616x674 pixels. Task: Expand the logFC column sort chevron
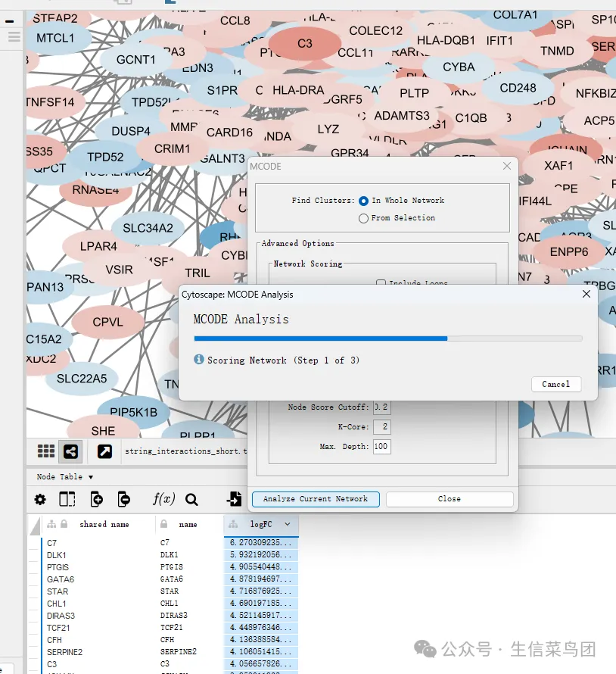pos(288,524)
